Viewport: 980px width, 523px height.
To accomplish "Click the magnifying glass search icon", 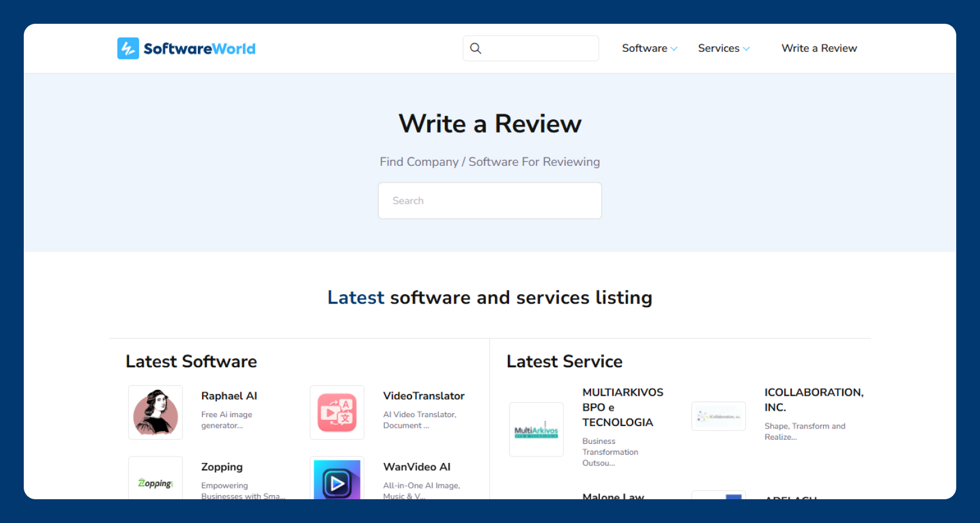I will click(476, 48).
